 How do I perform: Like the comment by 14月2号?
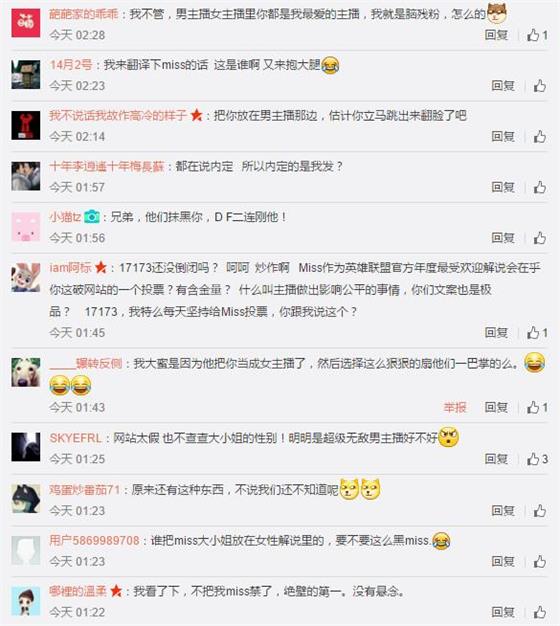(x=540, y=85)
